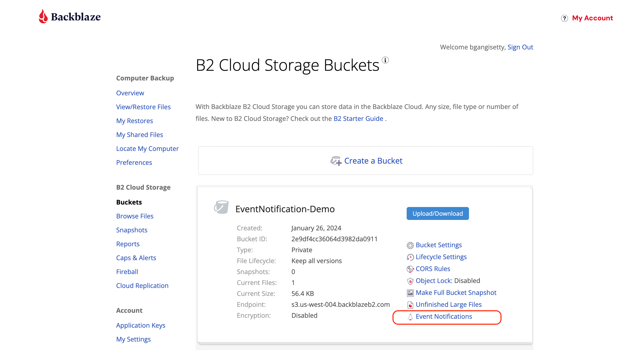Open the Buckets menu item
The height and width of the screenshot is (350, 644).
[x=129, y=202]
